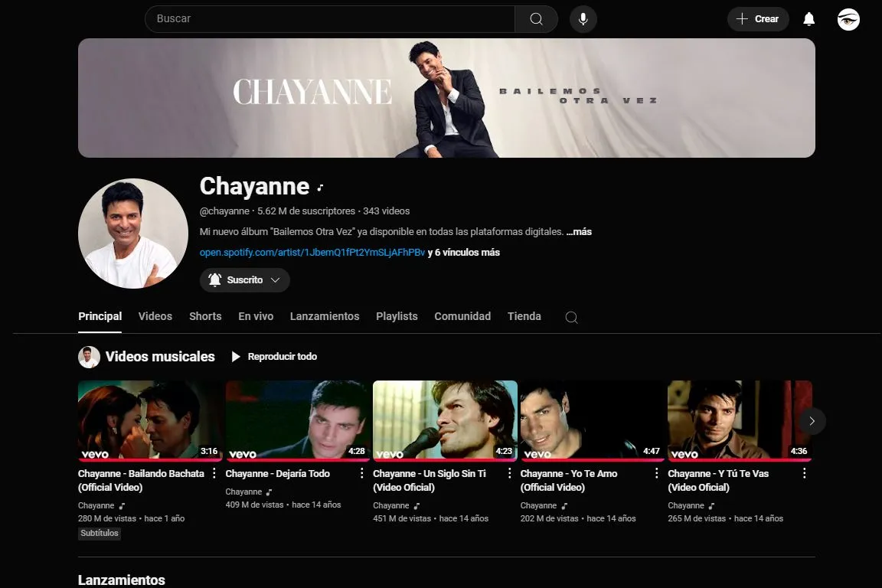
Task: Activate voice search microphone
Action: click(583, 19)
